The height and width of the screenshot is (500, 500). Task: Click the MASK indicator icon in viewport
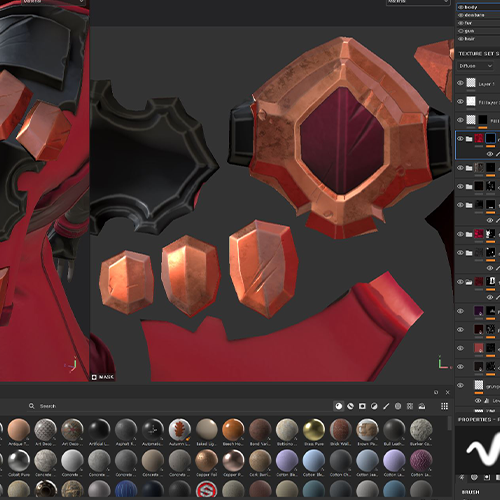point(94,377)
